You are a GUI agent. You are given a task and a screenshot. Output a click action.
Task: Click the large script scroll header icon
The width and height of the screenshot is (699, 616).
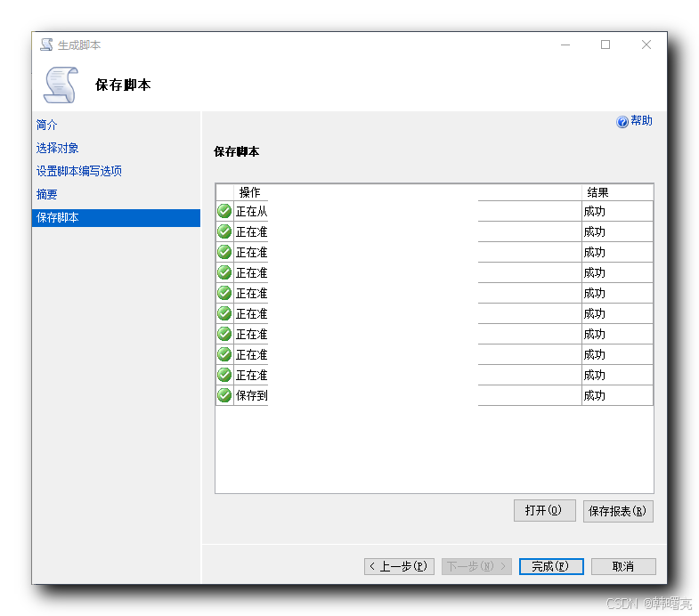61,85
